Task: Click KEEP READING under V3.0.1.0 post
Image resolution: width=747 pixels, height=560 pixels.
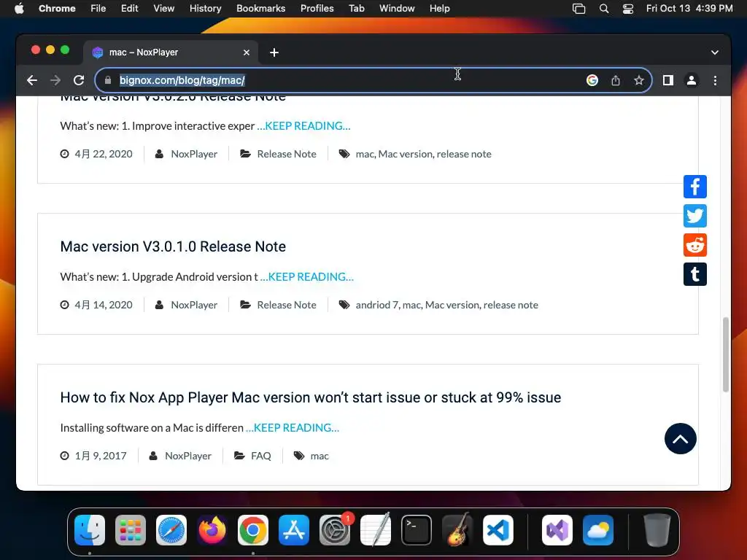Action: coord(307,276)
